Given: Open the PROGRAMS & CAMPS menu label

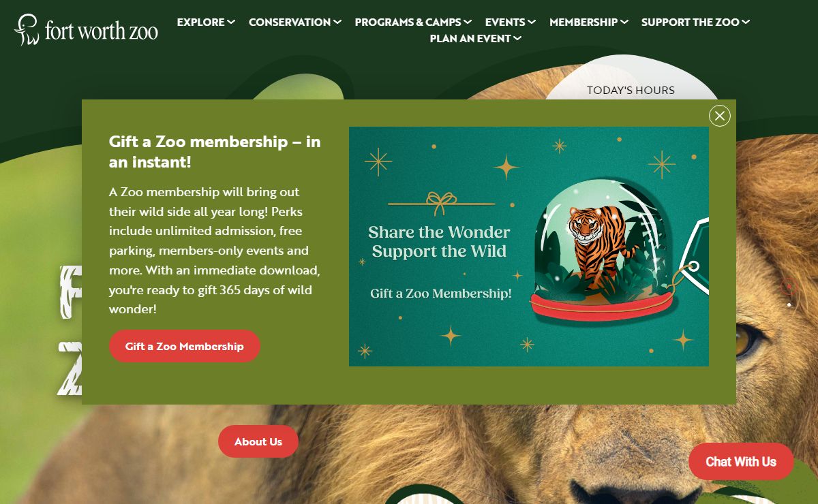Looking at the screenshot, I should click(x=408, y=22).
